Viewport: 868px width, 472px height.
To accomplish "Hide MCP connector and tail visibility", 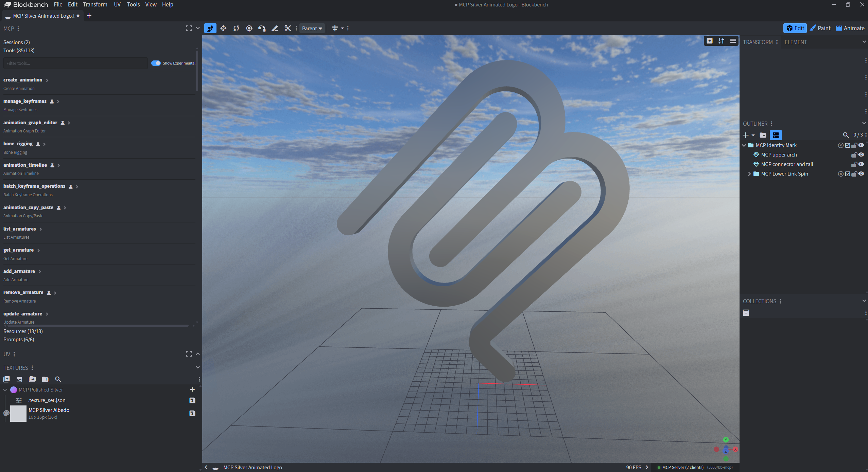I will pos(861,164).
